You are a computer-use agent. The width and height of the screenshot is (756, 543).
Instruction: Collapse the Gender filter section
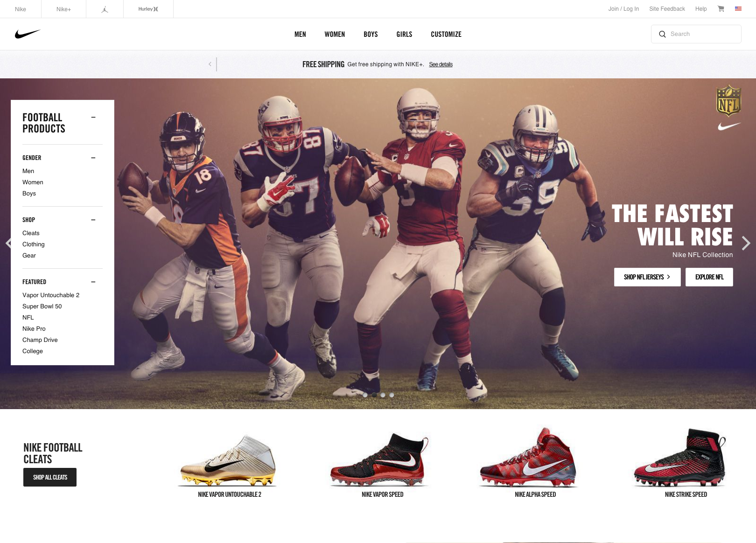click(x=93, y=158)
